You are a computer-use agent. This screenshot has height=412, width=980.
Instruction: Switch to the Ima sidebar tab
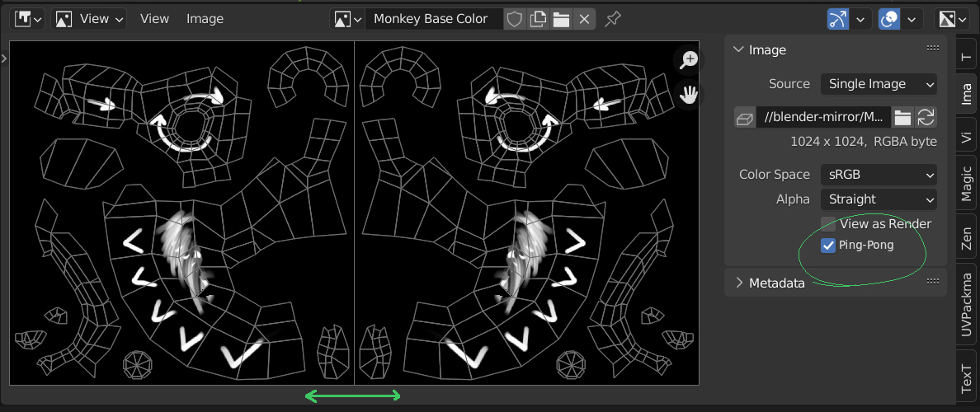click(966, 93)
